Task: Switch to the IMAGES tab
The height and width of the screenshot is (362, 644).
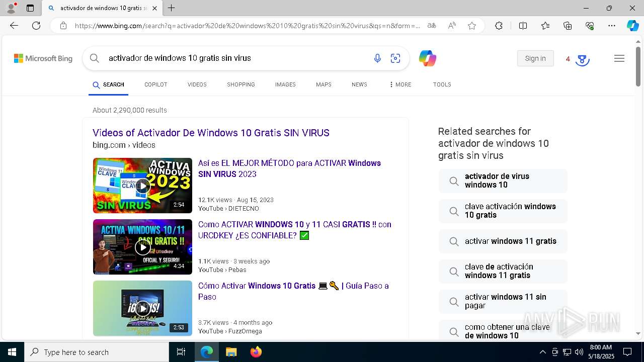Action: click(x=285, y=84)
